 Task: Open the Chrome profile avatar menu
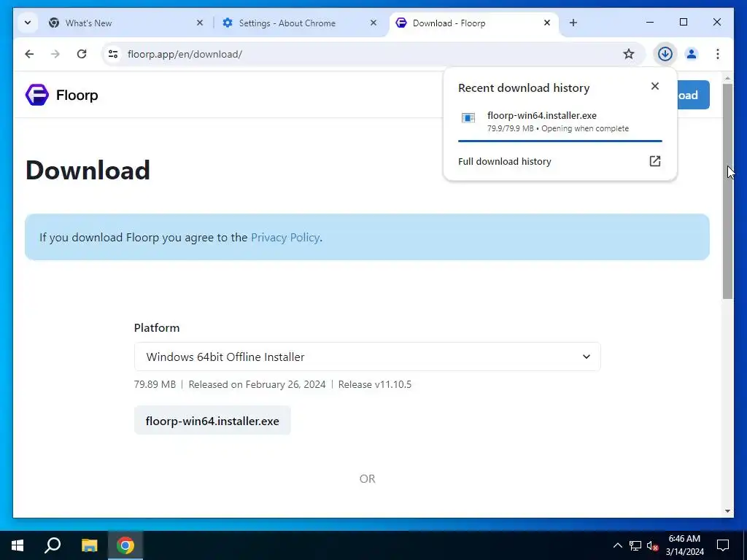point(692,54)
